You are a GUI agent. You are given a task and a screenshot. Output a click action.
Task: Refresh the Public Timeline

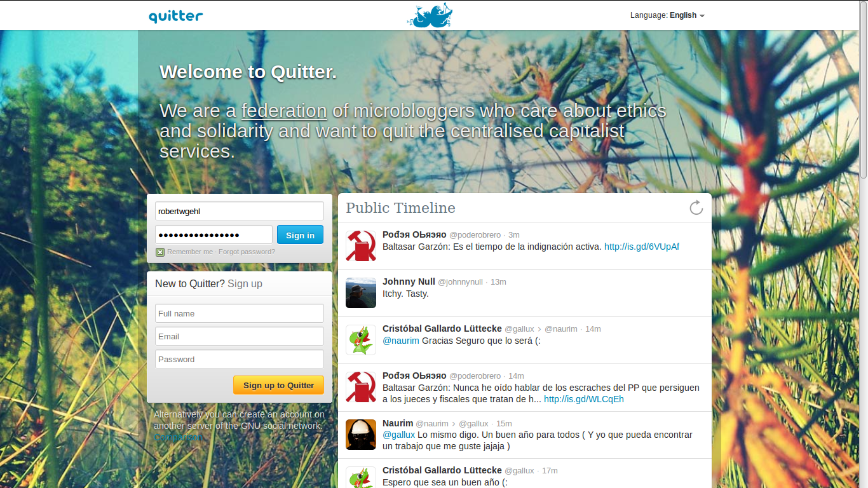tap(696, 208)
